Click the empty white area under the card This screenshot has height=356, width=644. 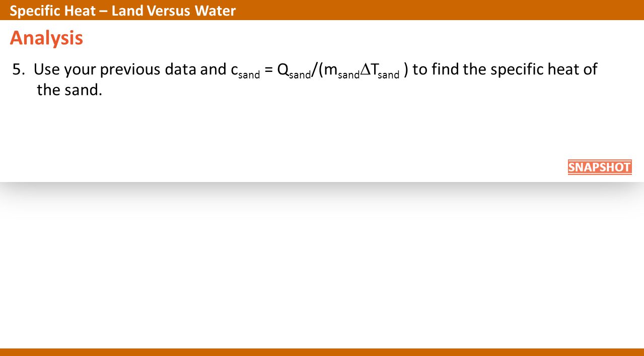click(x=322, y=266)
